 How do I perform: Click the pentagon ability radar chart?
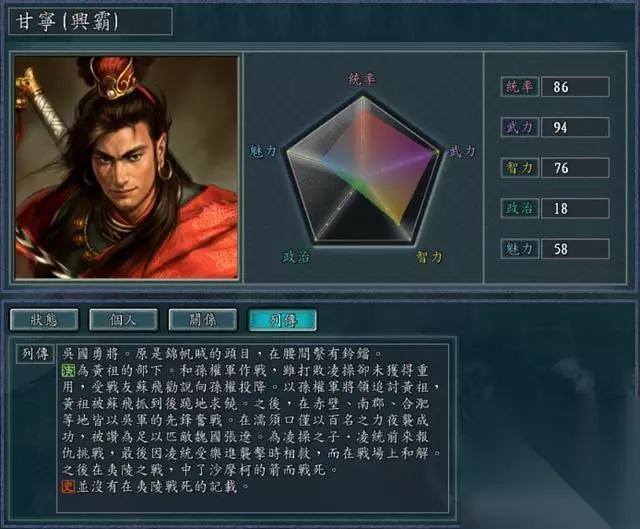[x=362, y=169]
